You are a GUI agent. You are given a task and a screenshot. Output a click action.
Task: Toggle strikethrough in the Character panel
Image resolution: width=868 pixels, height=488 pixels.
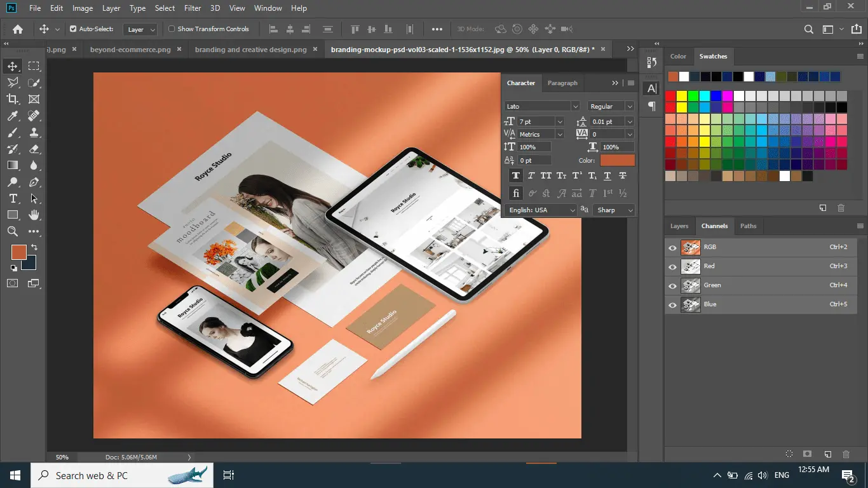tap(622, 175)
